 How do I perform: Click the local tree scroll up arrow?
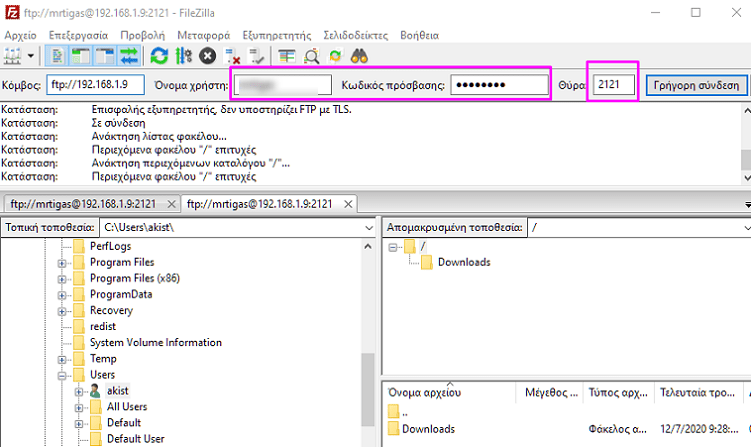pyautogui.click(x=368, y=246)
